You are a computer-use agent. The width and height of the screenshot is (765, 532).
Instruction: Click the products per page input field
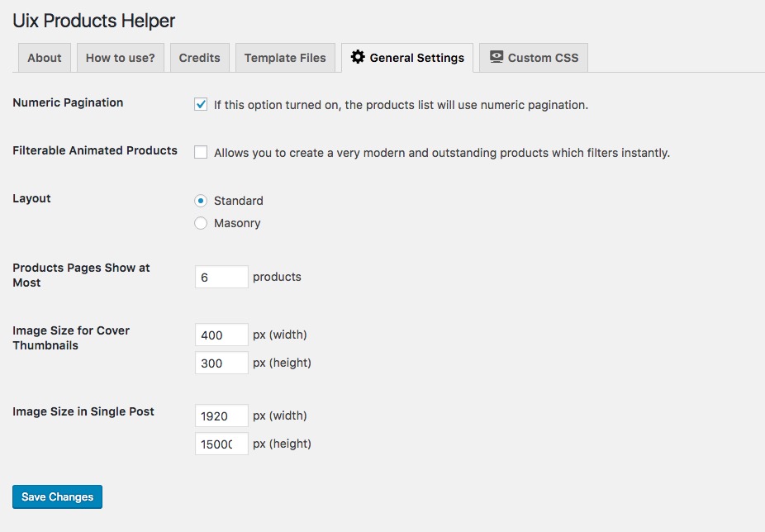pos(221,277)
